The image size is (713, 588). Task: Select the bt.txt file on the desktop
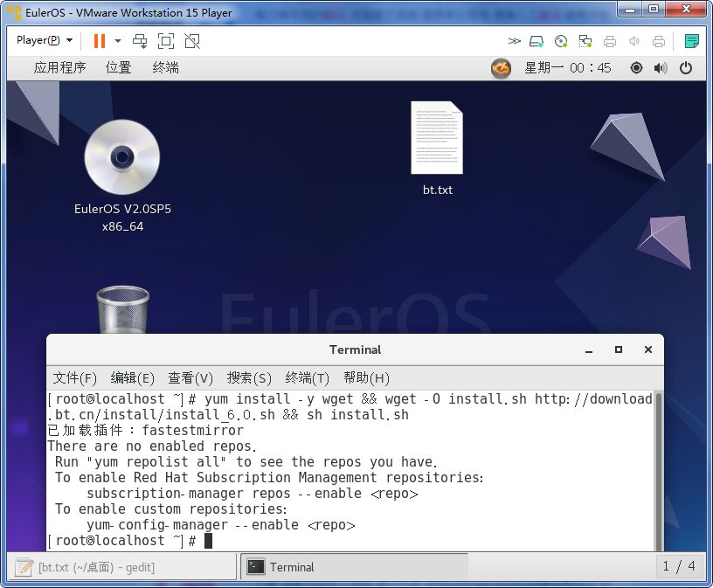pos(437,149)
